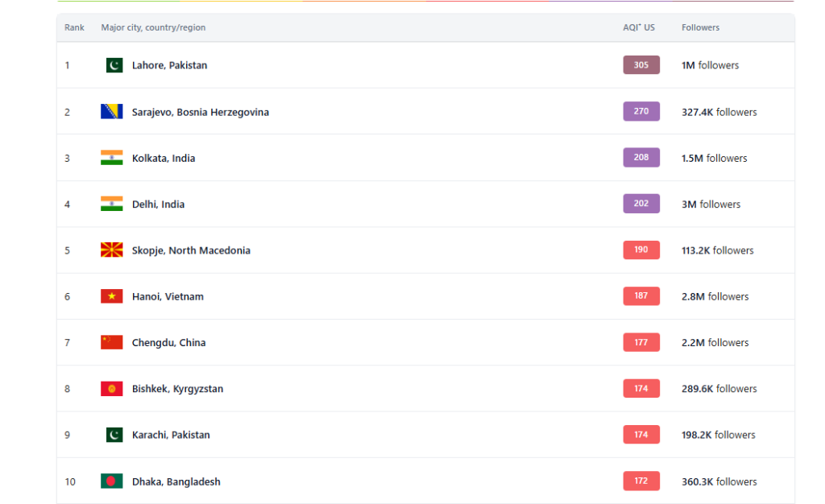Select Sarajevo, Bosnia Herzegovina entry
Viewport: 825px width, 504px height.
(x=200, y=112)
